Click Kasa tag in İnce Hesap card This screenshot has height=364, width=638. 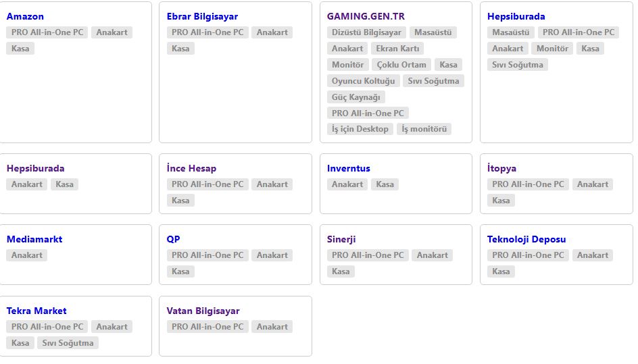(180, 201)
